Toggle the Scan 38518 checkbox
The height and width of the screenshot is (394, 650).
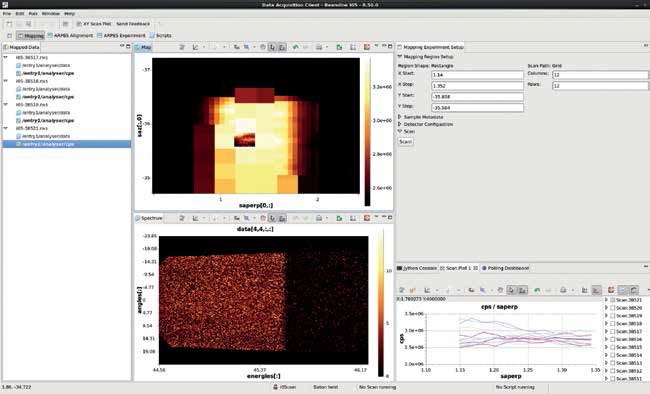coord(613,323)
